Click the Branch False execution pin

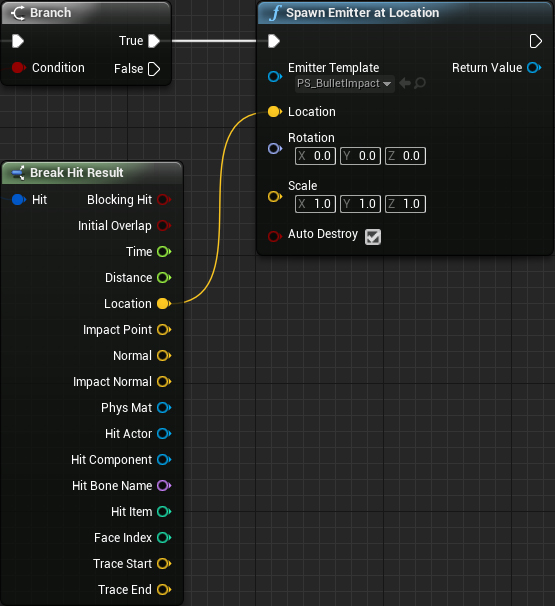[154, 69]
